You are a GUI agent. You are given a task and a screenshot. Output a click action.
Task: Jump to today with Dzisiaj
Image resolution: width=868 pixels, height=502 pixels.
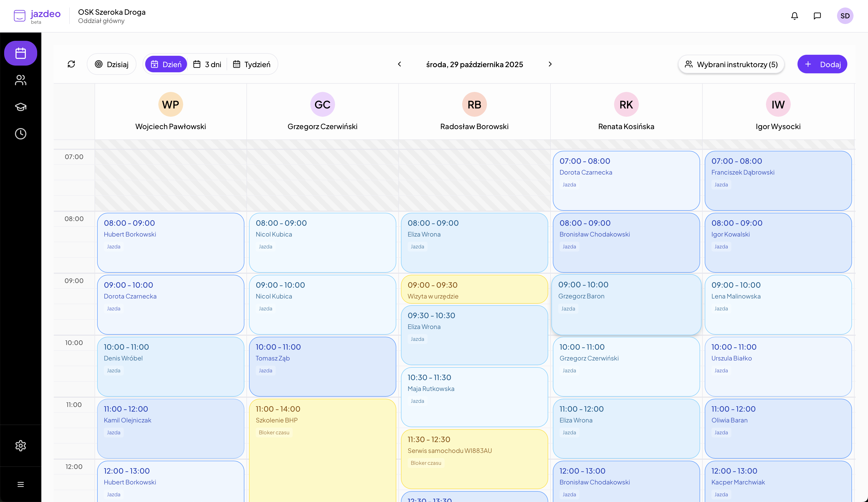(x=112, y=64)
